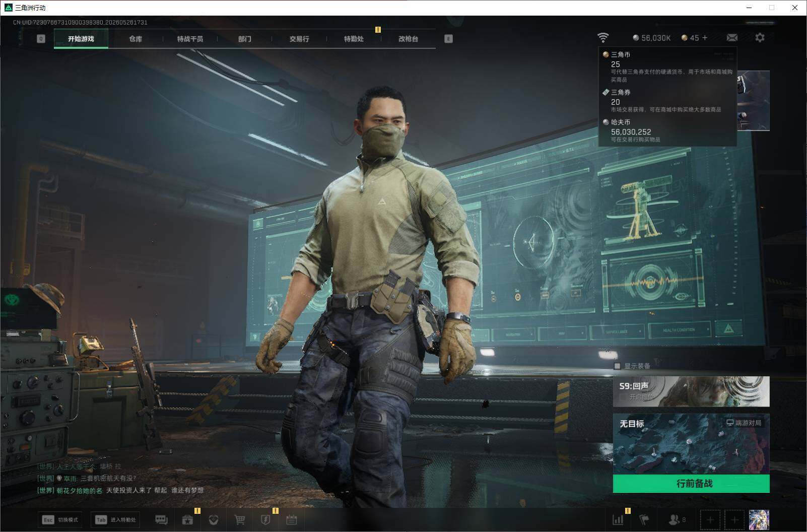The width and height of the screenshot is (807, 532).
Task: Open the flag icon in bottom bar
Action: pyautogui.click(x=644, y=520)
